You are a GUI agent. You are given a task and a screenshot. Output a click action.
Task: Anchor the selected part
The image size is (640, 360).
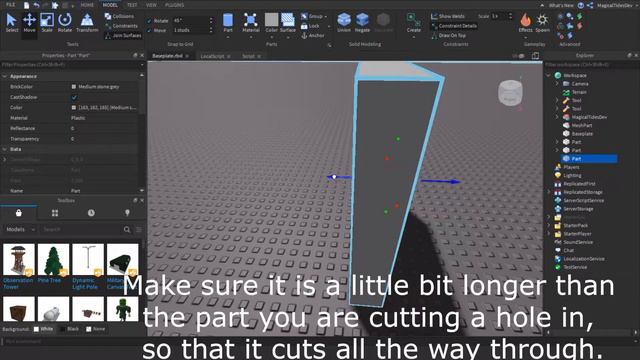coord(312,36)
